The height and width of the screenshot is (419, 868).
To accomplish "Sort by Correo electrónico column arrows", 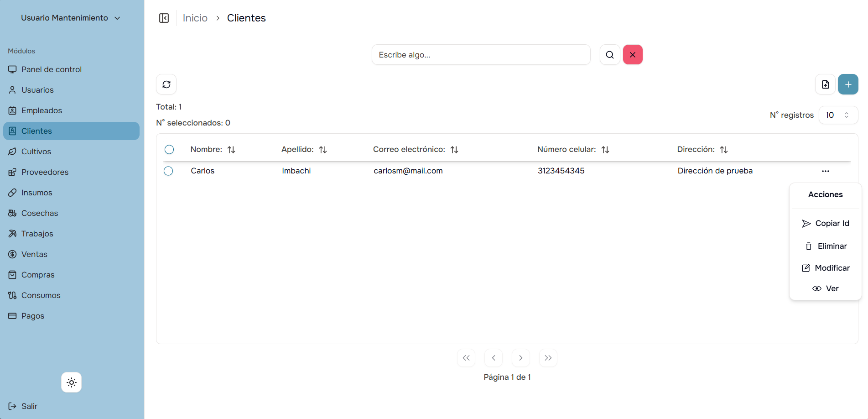I will [x=454, y=150].
